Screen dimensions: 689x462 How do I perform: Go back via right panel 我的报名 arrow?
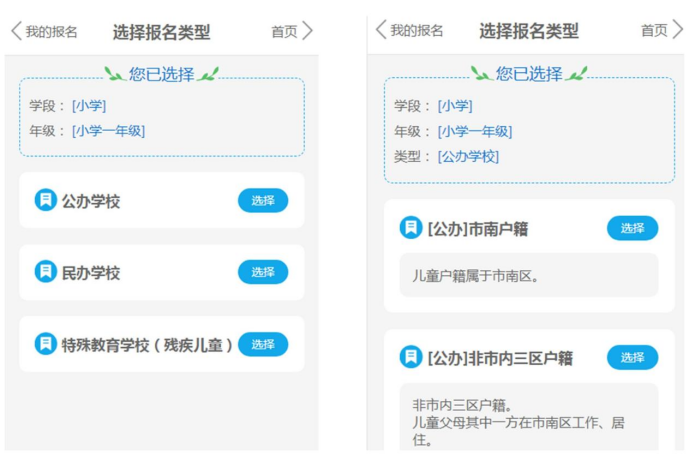click(x=381, y=29)
